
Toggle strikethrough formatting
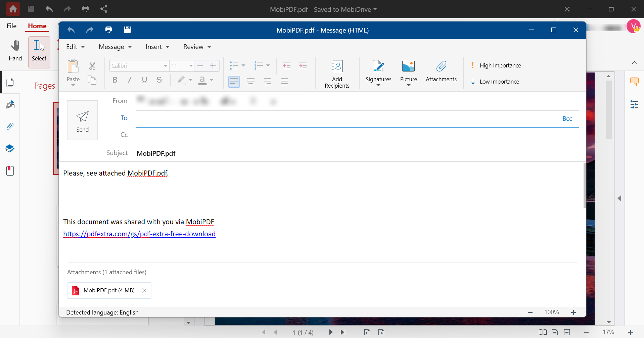click(159, 80)
